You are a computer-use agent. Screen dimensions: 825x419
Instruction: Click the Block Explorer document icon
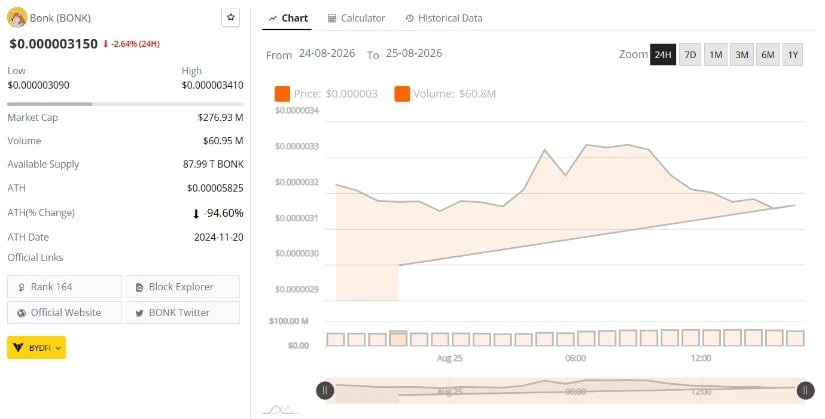tap(139, 287)
